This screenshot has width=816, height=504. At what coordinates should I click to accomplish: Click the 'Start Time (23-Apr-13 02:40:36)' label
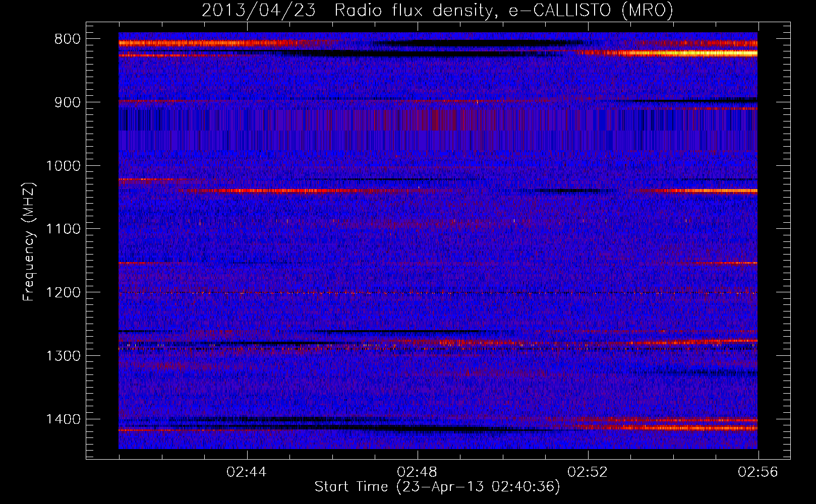point(437,487)
